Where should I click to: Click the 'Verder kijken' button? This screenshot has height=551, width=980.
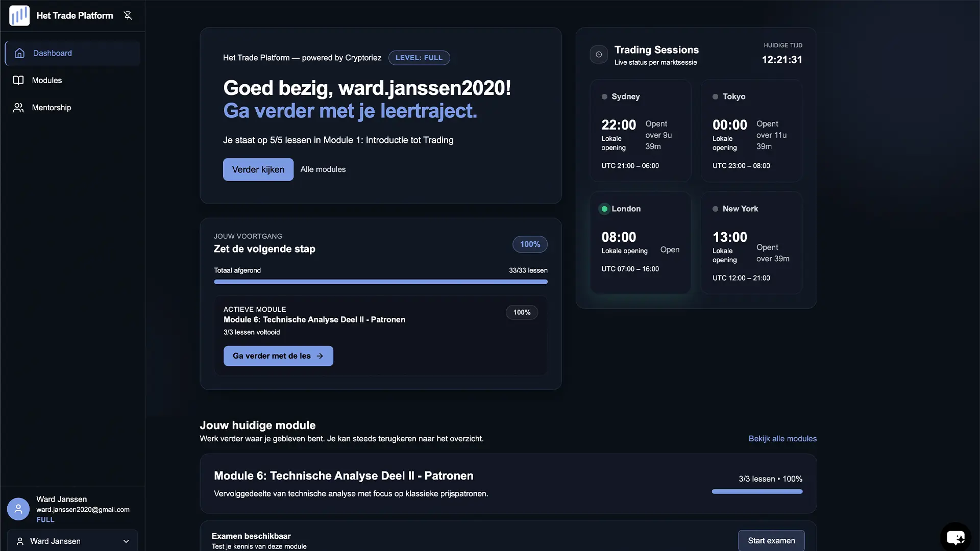(258, 169)
